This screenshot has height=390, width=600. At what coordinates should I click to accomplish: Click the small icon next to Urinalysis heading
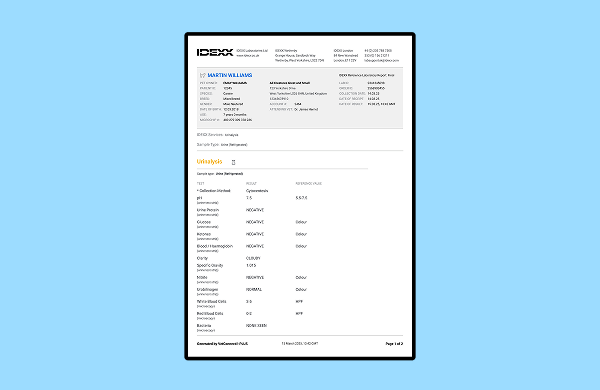tap(233, 162)
